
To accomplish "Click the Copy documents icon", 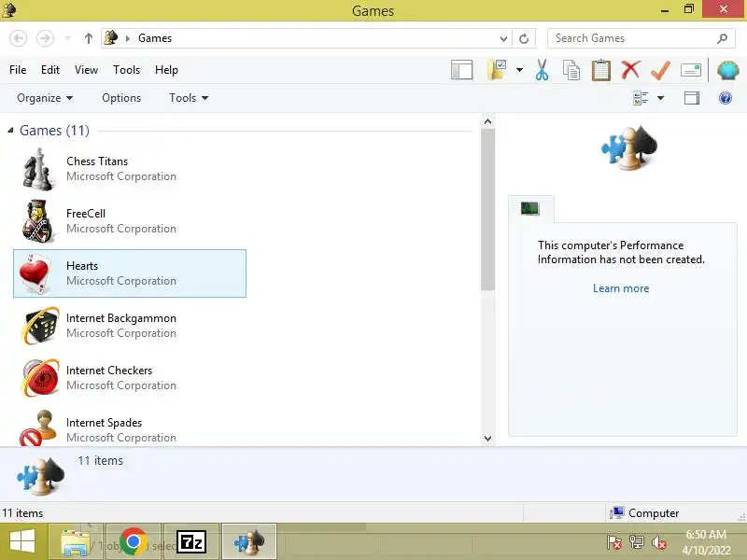I will 571,70.
